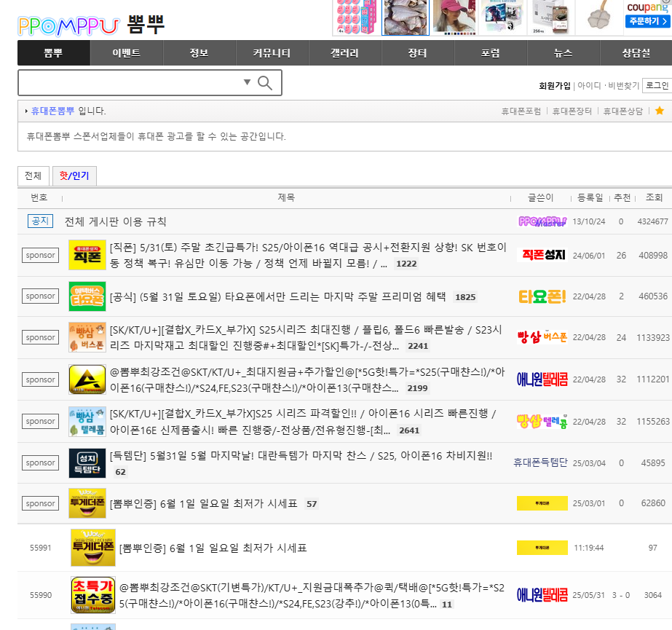The height and width of the screenshot is (630, 672).
Task: Click the 직폰성지 author logo
Action: click(x=542, y=255)
